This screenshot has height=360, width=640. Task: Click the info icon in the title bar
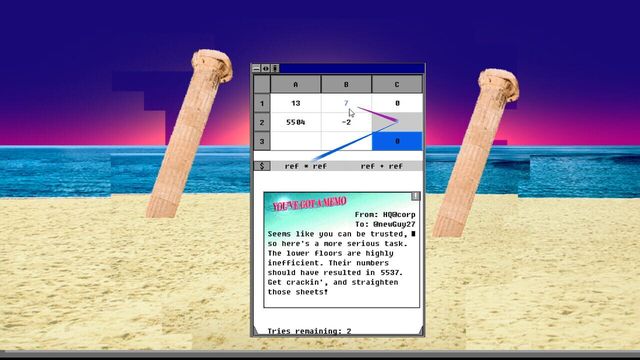point(275,68)
